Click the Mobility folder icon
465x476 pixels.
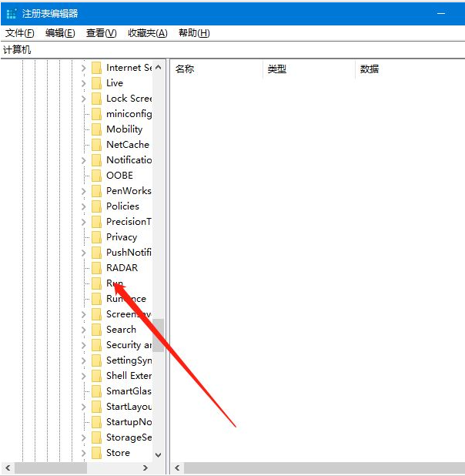pos(96,129)
